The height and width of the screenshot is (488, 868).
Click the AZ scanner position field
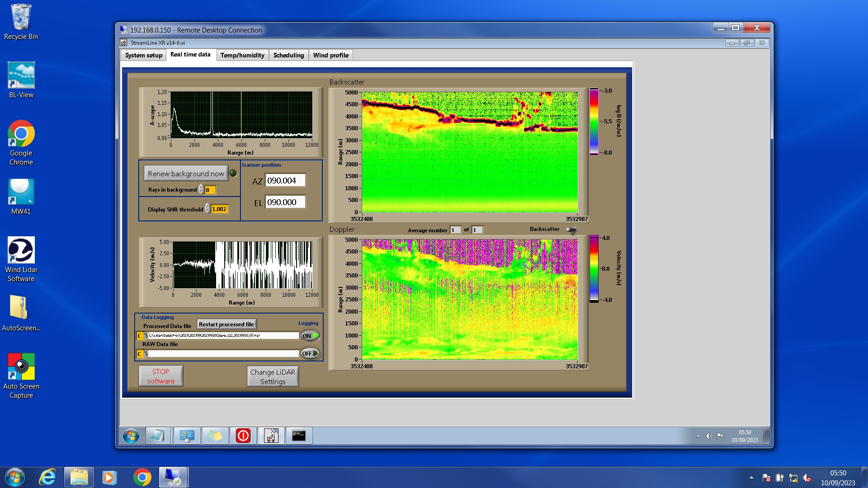[285, 181]
